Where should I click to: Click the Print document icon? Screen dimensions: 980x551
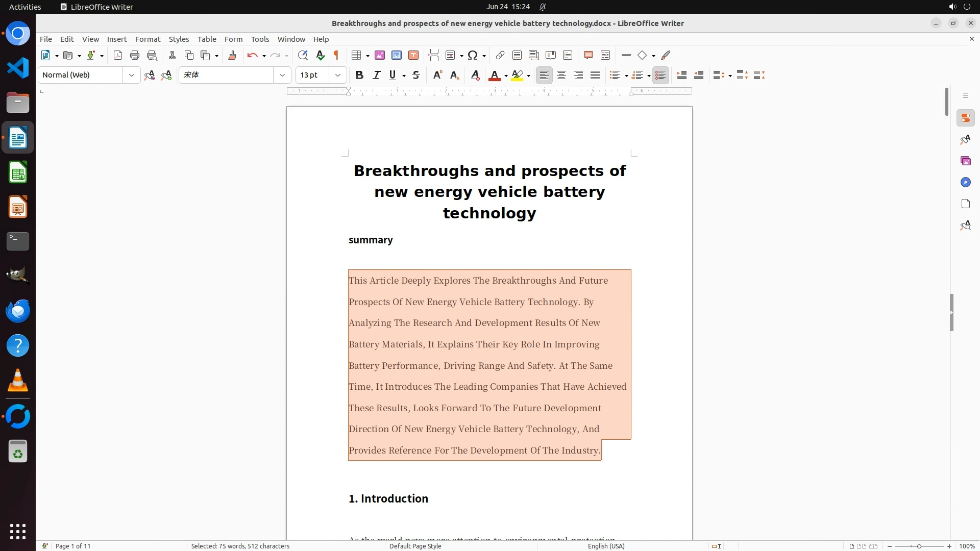click(x=135, y=55)
